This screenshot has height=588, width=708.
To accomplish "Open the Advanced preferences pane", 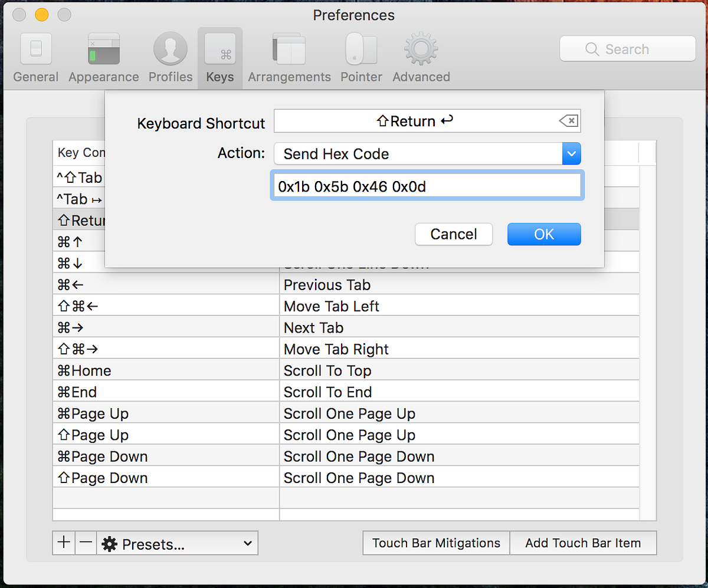I will point(421,56).
